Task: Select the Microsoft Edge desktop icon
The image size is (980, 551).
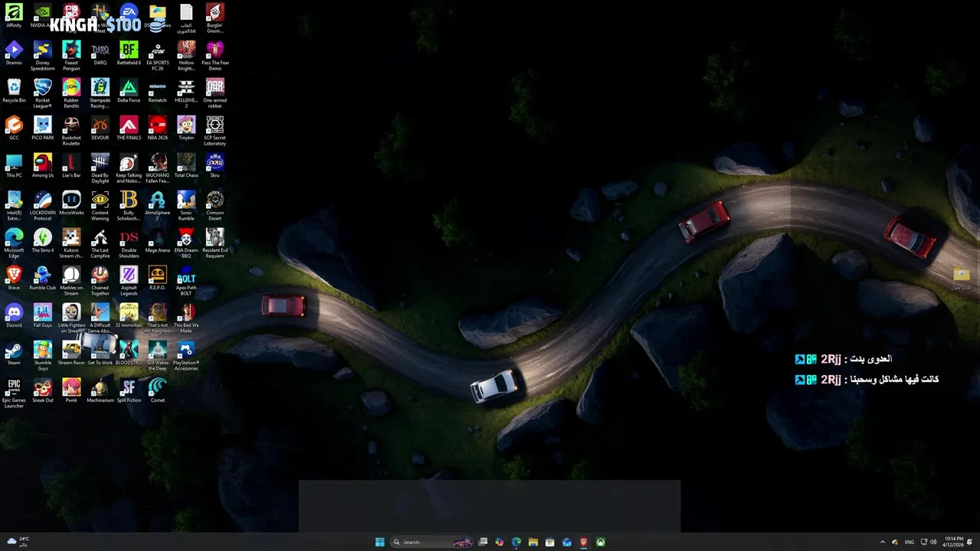Action: pyautogui.click(x=14, y=243)
